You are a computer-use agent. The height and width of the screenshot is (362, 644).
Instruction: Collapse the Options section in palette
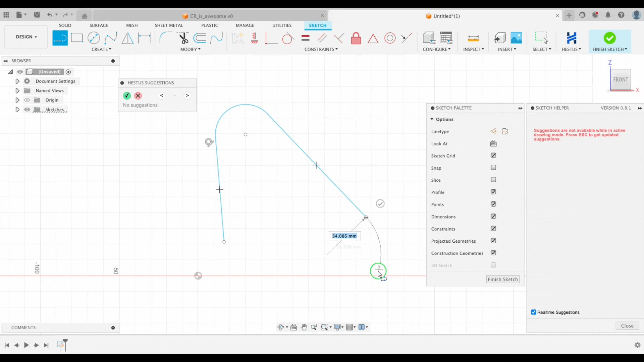pyautogui.click(x=432, y=119)
